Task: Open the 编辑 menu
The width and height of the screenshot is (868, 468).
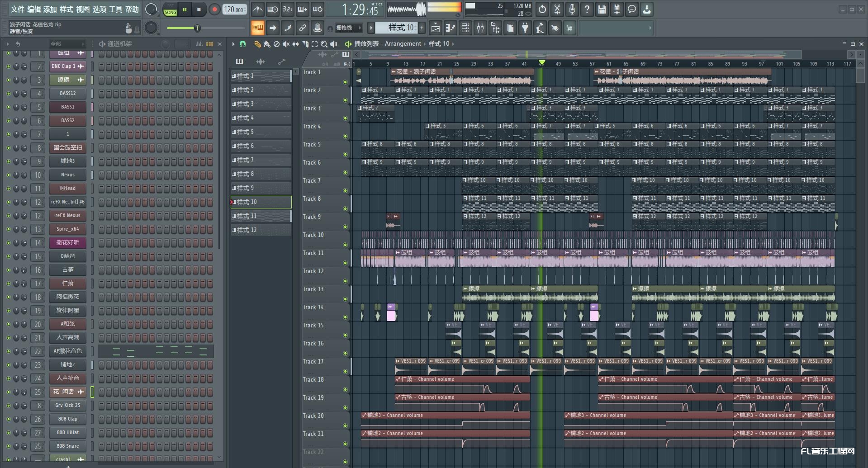Action: (33, 9)
